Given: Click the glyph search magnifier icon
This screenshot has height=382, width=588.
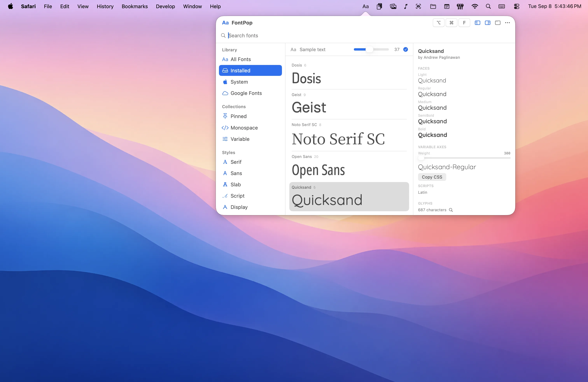Looking at the screenshot, I should pyautogui.click(x=451, y=210).
